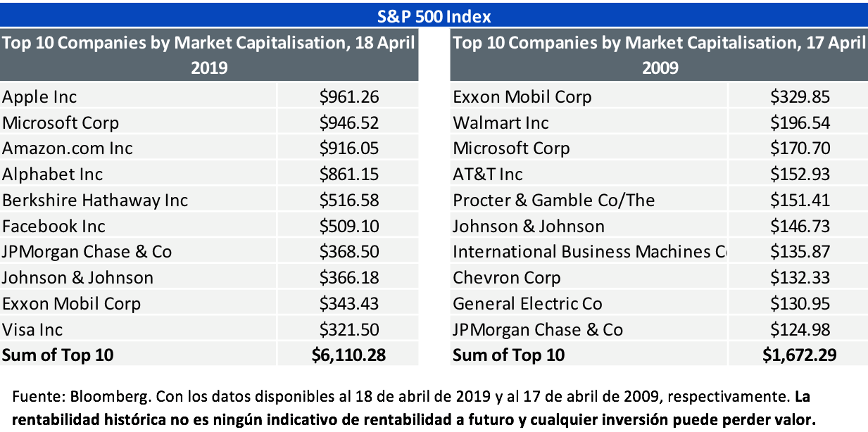The width and height of the screenshot is (868, 432).
Task: Click the S&P 500 Index title bar
Action: tap(434, 15)
